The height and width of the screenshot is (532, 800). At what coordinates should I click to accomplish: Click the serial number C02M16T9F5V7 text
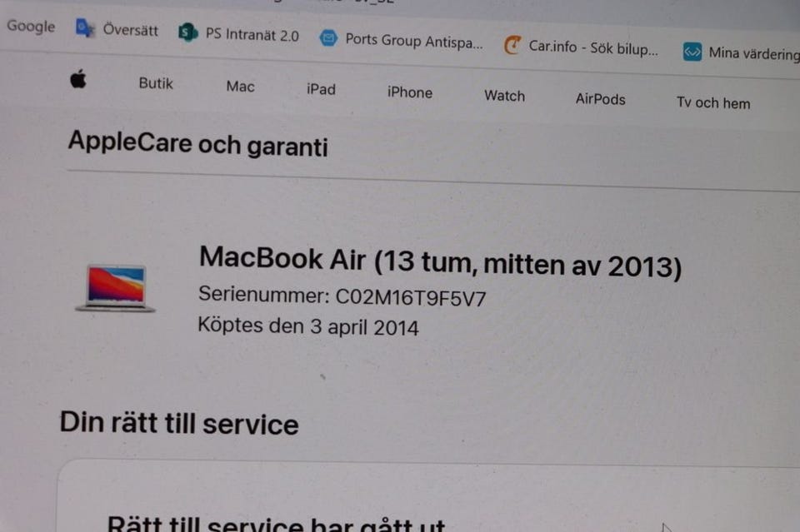click(410, 297)
